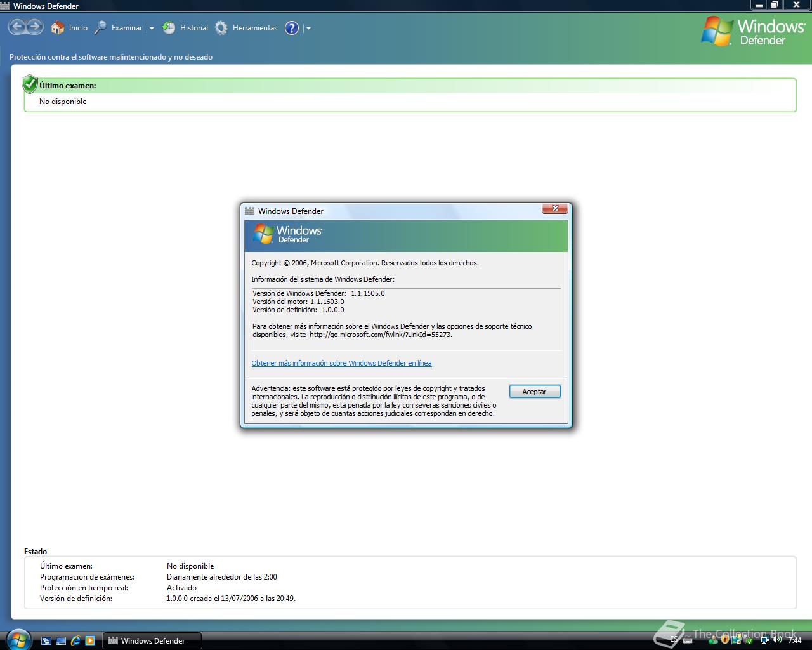The height and width of the screenshot is (650, 812).
Task: Launch Internet Explorer from quick launch
Action: pyautogui.click(x=75, y=640)
